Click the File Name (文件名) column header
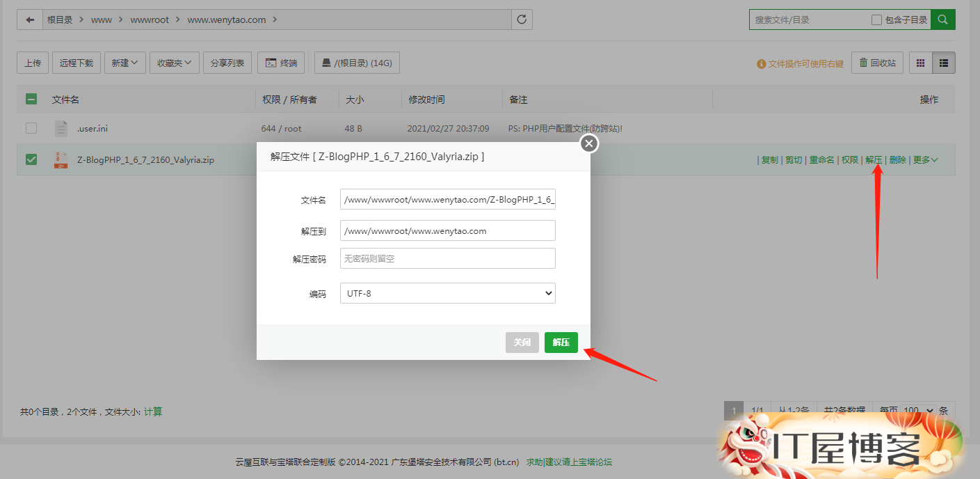 click(x=65, y=100)
